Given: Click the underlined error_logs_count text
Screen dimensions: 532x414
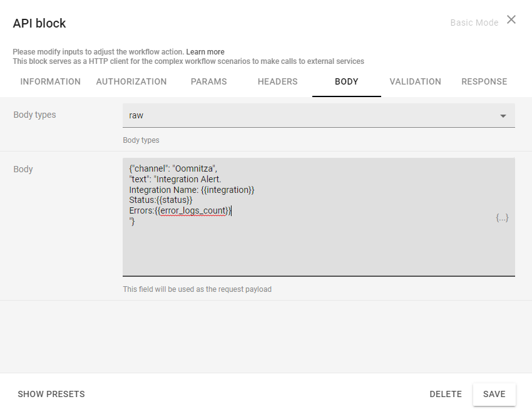Looking at the screenshot, I should click(x=193, y=210).
